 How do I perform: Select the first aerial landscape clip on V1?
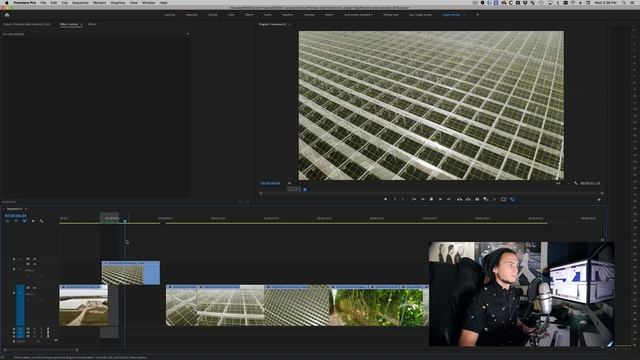[x=83, y=305]
